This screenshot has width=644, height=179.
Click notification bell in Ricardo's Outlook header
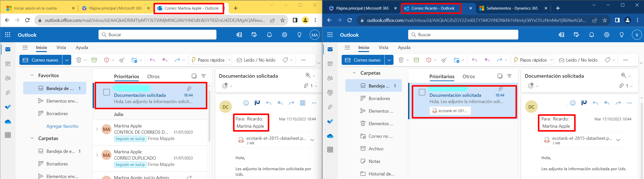[591, 35]
